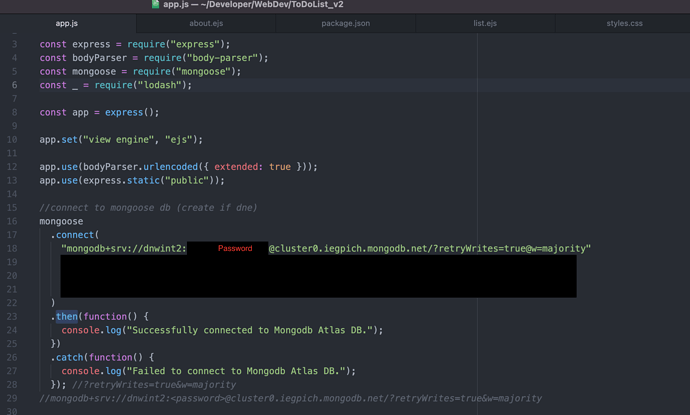
Task: Switch to the styles.css tab
Action: click(624, 23)
